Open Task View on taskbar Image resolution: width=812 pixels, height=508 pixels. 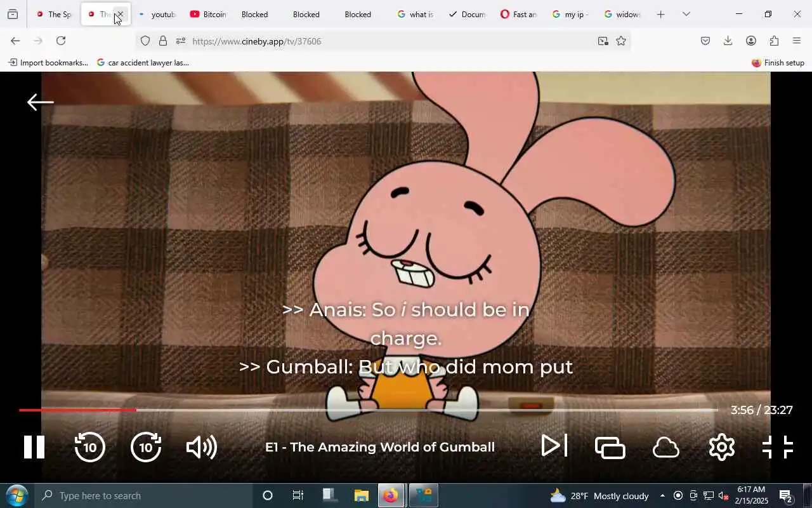click(298, 496)
